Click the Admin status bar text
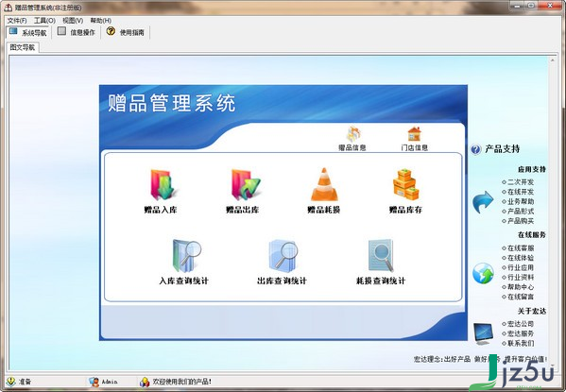Image resolution: width=566 pixels, height=392 pixels. click(110, 382)
